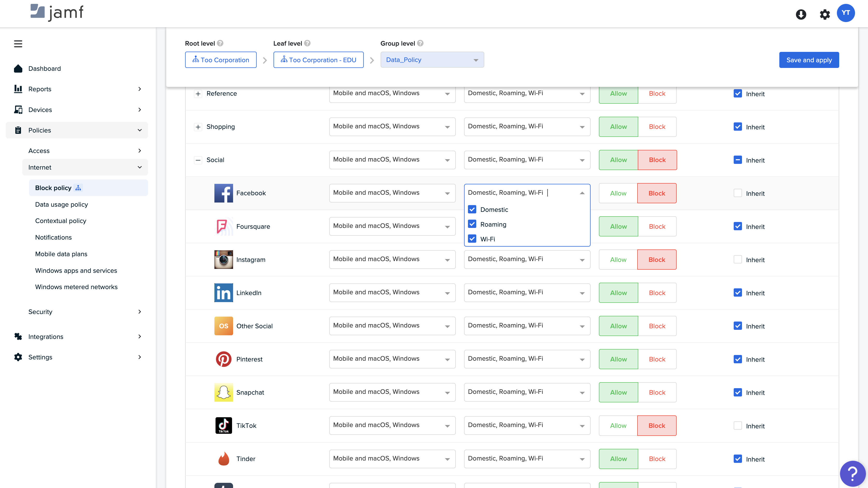This screenshot has width=868, height=488.
Task: Click Block for Snapchat
Action: (x=657, y=392)
